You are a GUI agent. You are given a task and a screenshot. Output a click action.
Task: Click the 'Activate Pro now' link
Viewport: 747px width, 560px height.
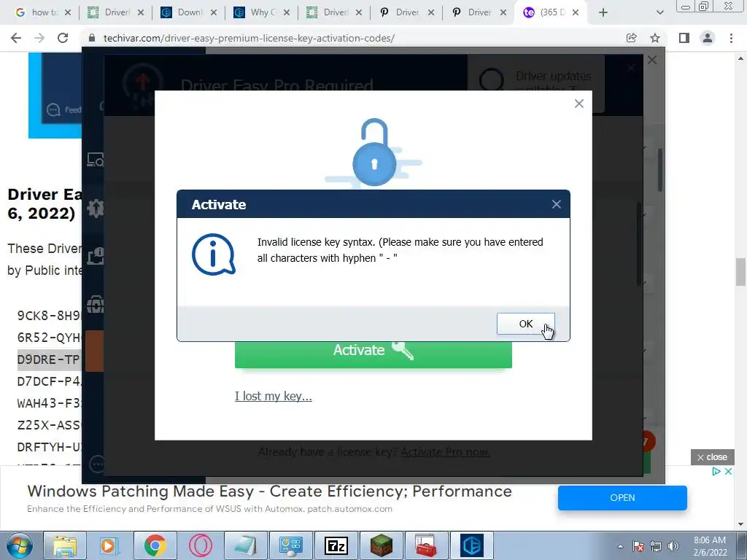click(x=445, y=452)
